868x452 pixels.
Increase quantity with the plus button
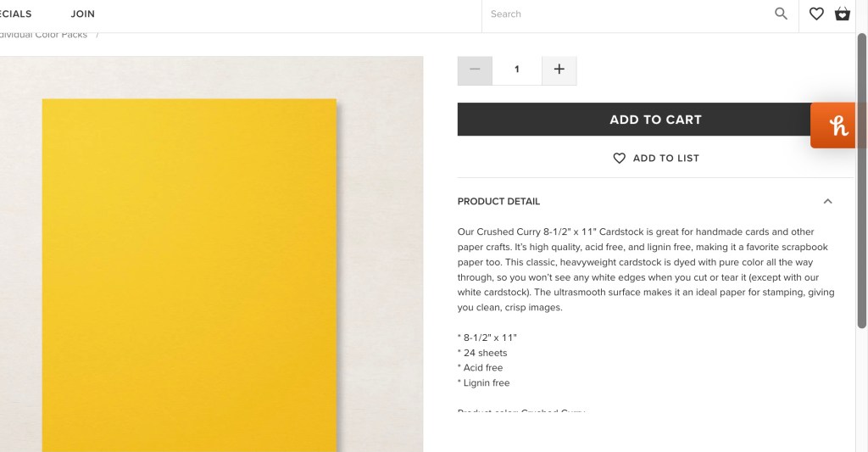tap(559, 70)
